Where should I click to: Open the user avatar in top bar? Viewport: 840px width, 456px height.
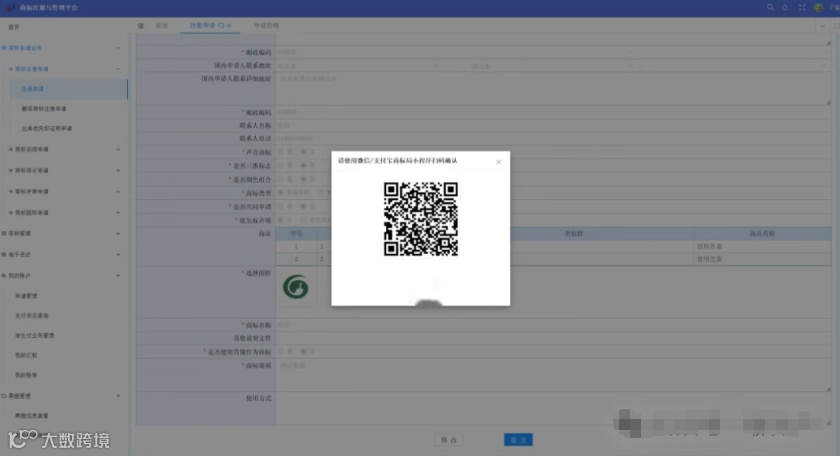coord(818,8)
